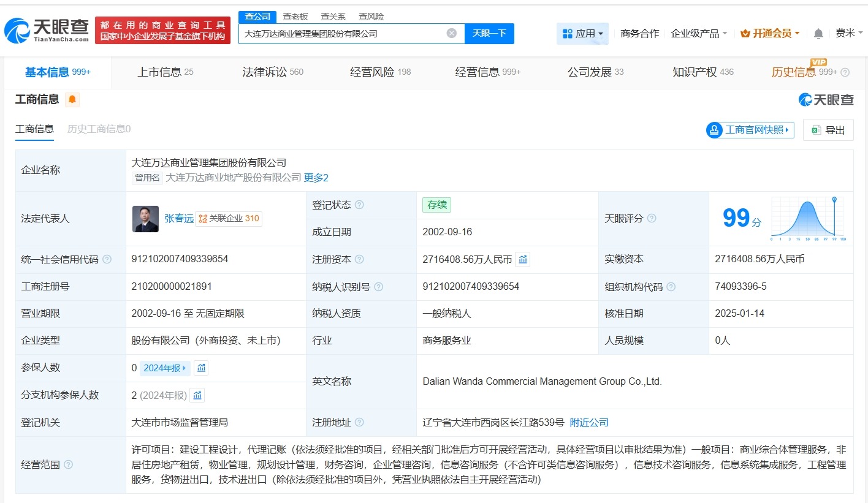The image size is (868, 503).
Task: Open the notification bell icon in the header
Action: tap(818, 34)
